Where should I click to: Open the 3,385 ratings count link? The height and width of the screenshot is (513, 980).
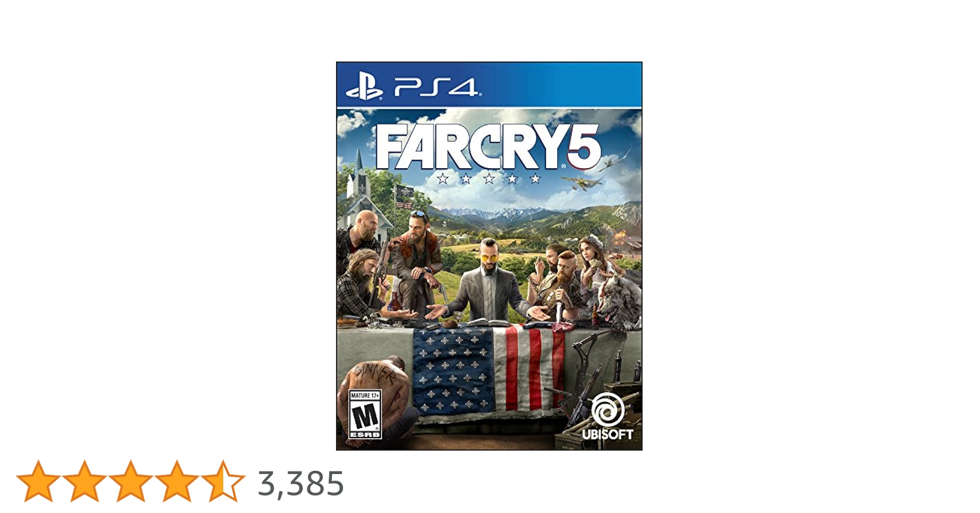[x=301, y=483]
